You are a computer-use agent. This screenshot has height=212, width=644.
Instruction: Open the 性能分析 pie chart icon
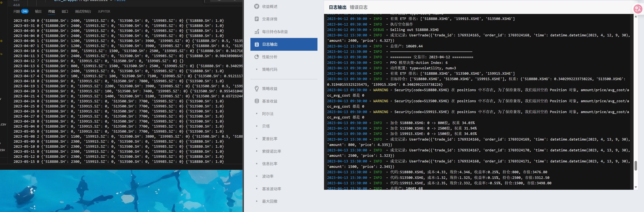pos(257,57)
